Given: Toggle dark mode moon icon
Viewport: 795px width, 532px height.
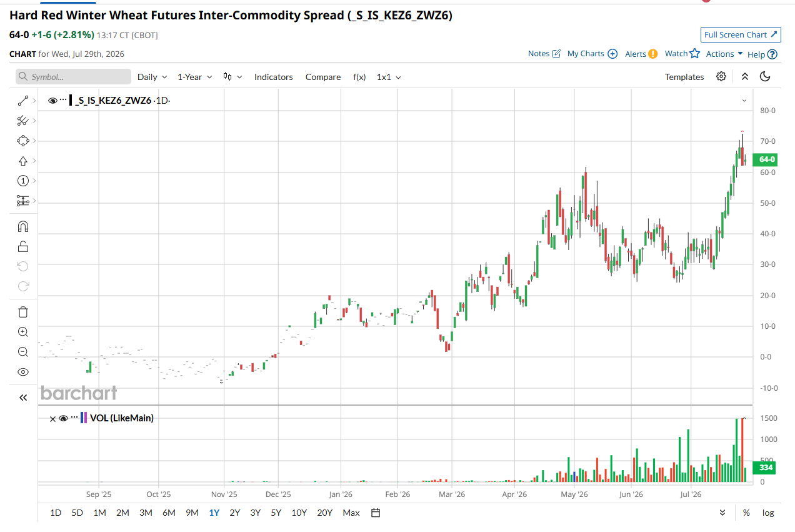Looking at the screenshot, I should pos(766,76).
